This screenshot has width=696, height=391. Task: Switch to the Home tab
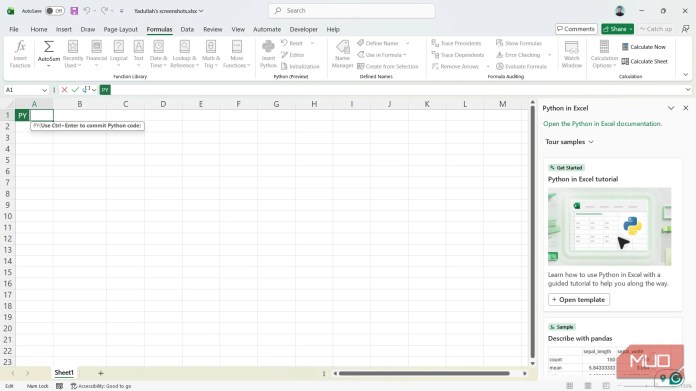[x=39, y=29]
